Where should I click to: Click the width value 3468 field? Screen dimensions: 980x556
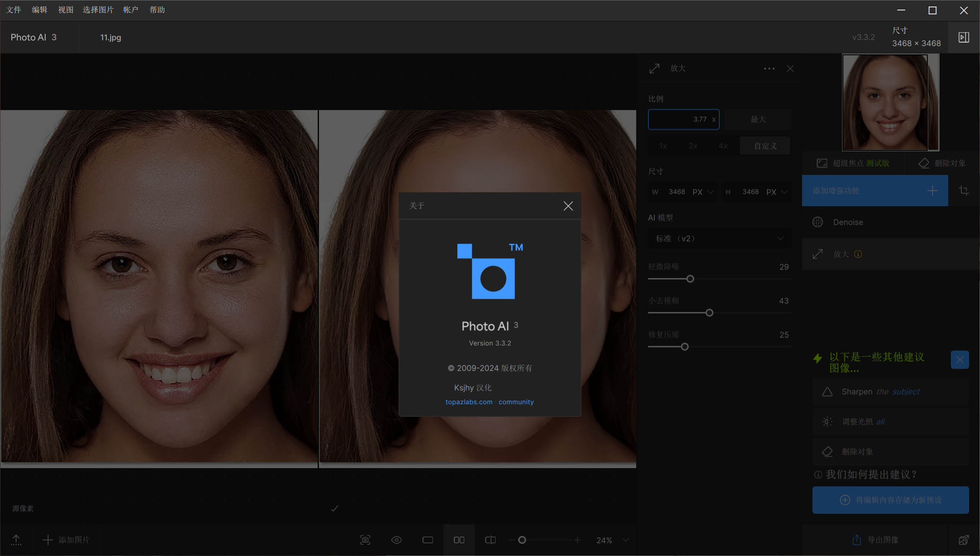pyautogui.click(x=677, y=192)
